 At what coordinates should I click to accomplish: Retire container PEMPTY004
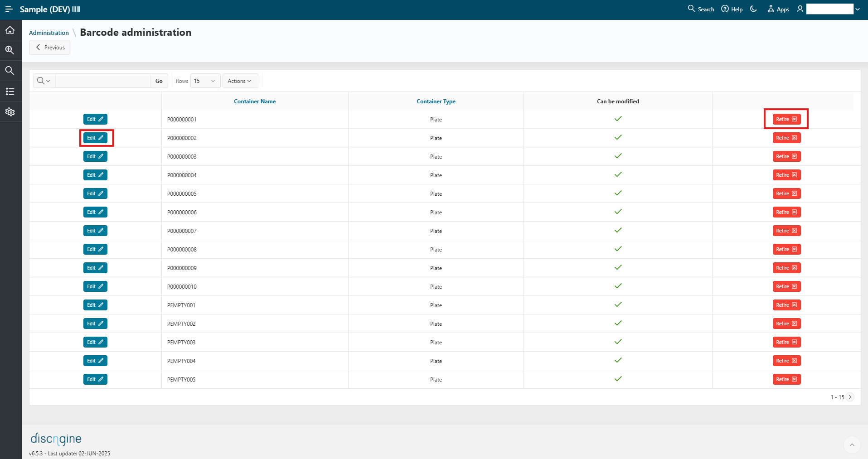pyautogui.click(x=786, y=361)
